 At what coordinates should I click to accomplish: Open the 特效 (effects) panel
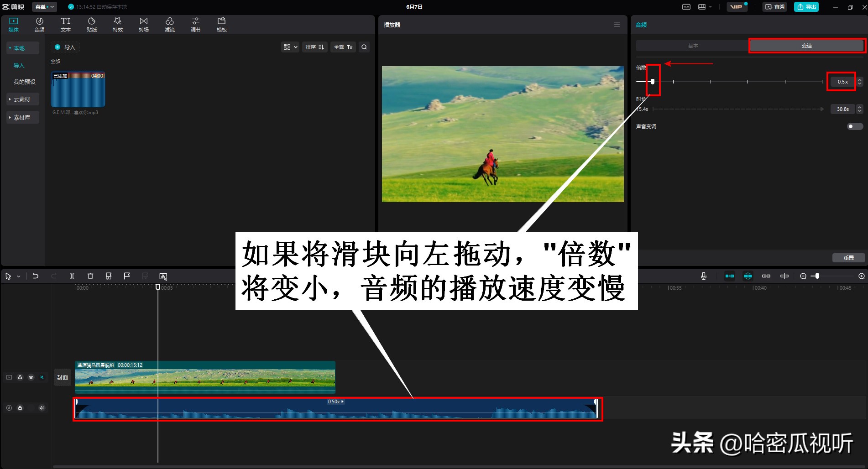pos(117,24)
